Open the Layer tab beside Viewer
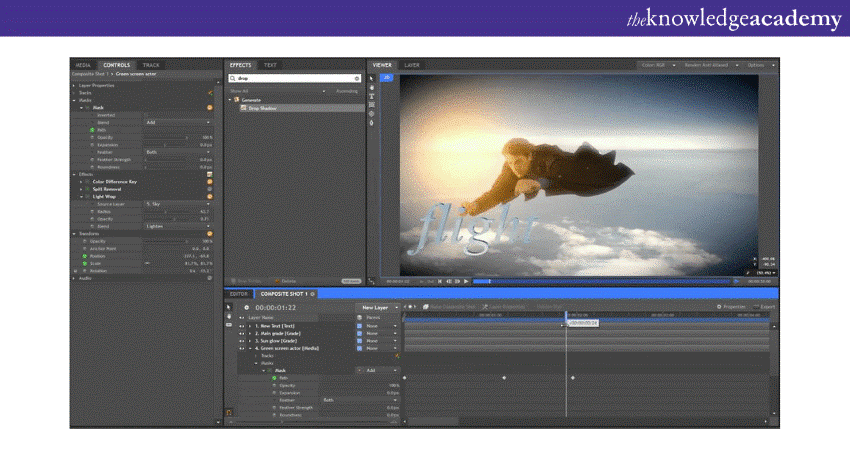Screen dimensions: 850x450 (x=412, y=65)
